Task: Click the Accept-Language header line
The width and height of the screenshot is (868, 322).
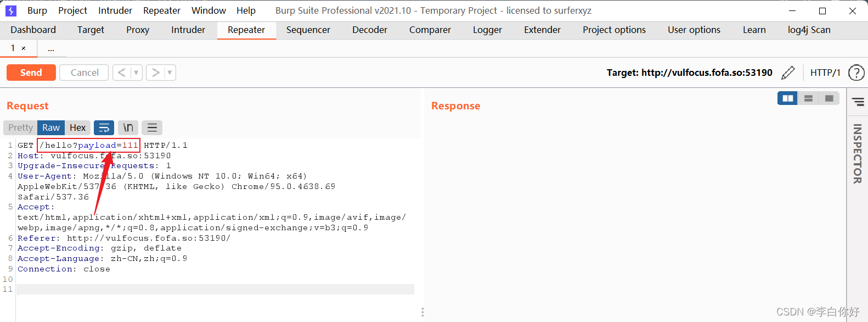Action: tap(102, 259)
